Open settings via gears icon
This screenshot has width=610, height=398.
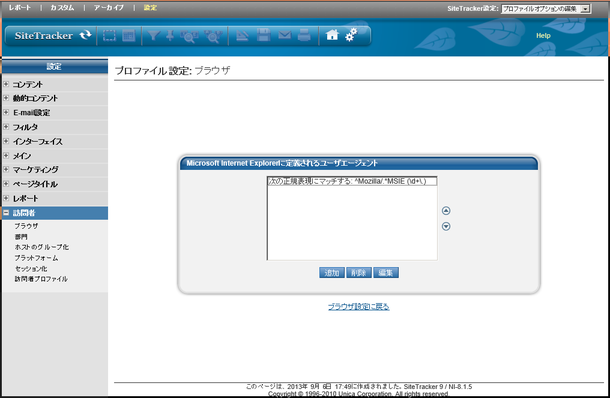(x=351, y=35)
